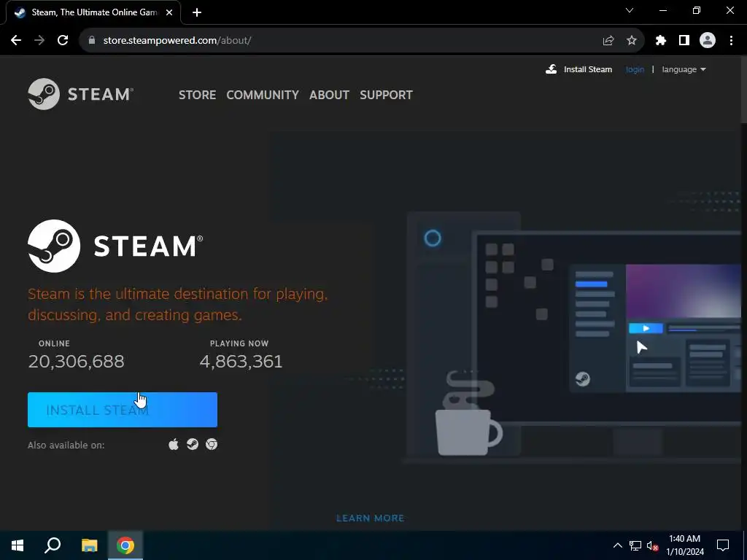The height and width of the screenshot is (560, 747).
Task: View site information padlock icon
Action: pos(92,41)
